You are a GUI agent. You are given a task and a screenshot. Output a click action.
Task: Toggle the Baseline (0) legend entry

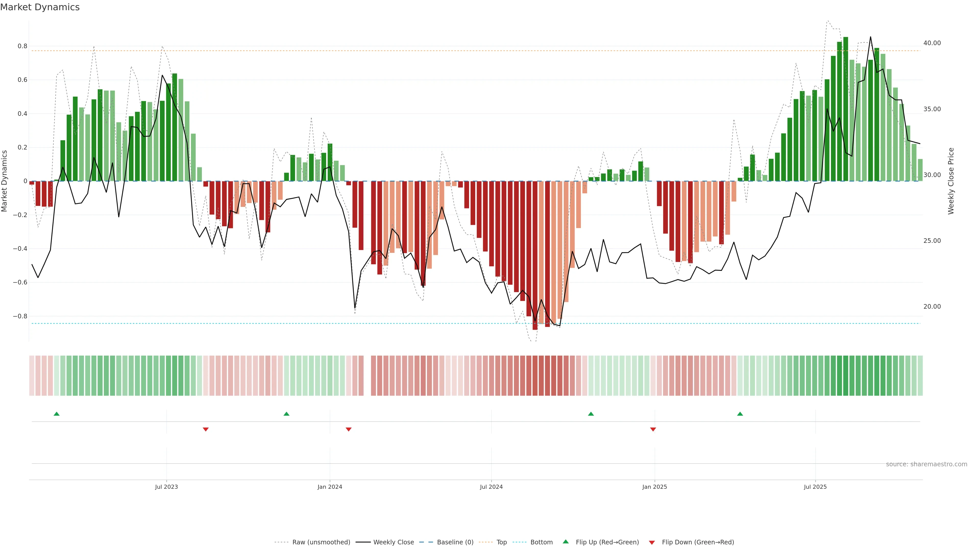point(455,542)
